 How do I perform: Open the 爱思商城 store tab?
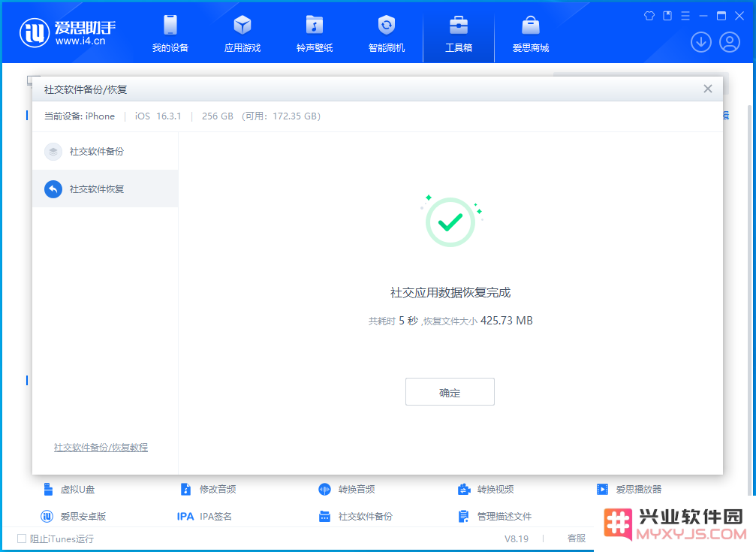[531, 33]
